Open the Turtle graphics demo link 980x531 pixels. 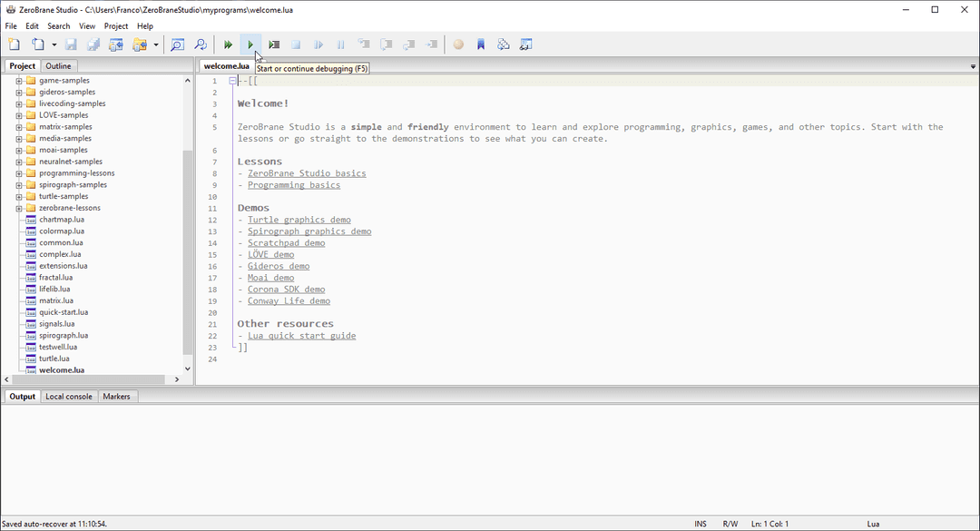pos(299,220)
